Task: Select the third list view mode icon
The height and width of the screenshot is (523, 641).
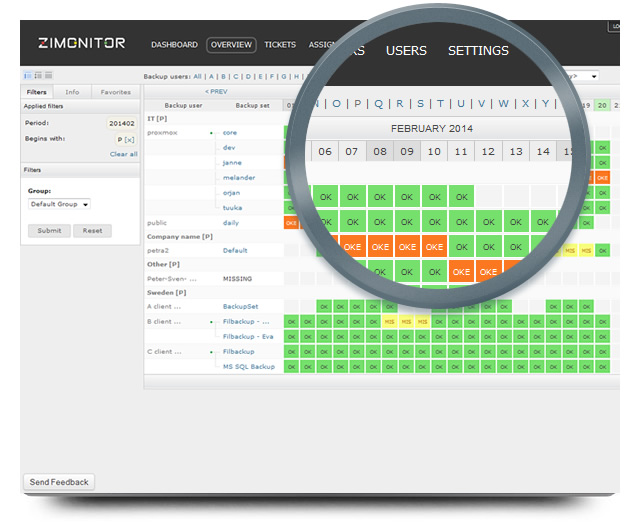Action: pos(46,75)
